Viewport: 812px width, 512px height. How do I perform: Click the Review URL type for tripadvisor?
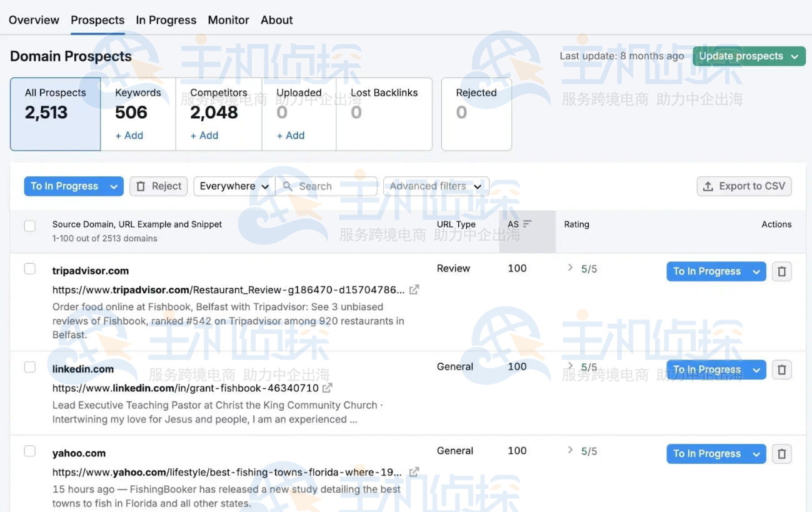coord(453,268)
